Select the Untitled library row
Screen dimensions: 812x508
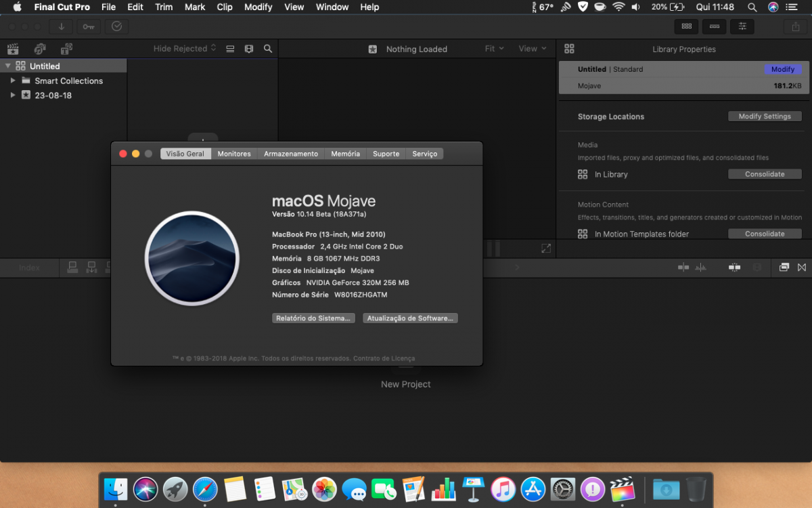tap(64, 66)
